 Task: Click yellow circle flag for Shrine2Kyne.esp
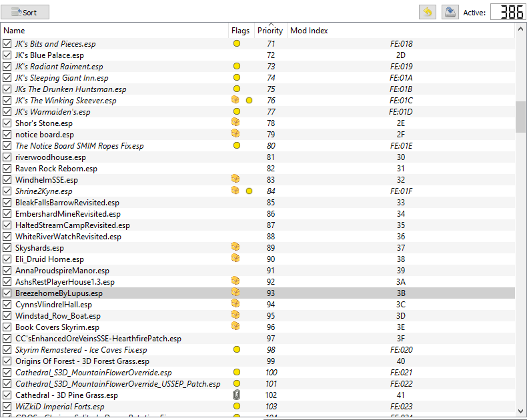point(249,191)
